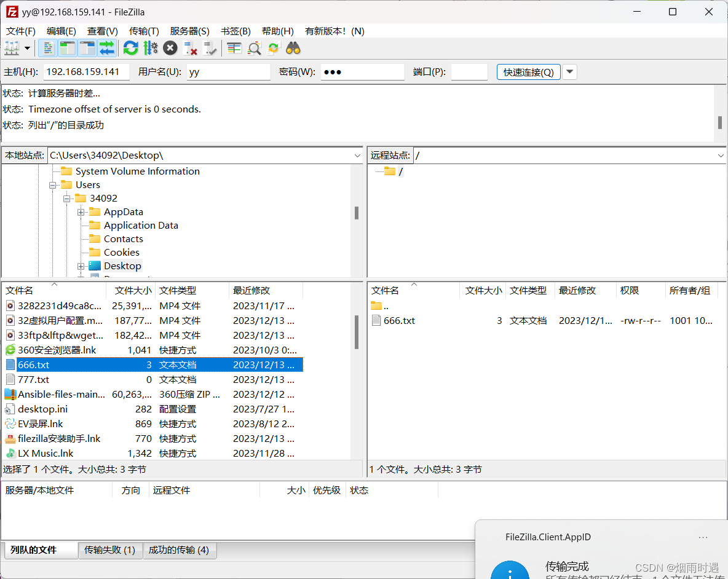Sort local files by 最近修改 column
The width and height of the screenshot is (728, 579).
(x=266, y=291)
